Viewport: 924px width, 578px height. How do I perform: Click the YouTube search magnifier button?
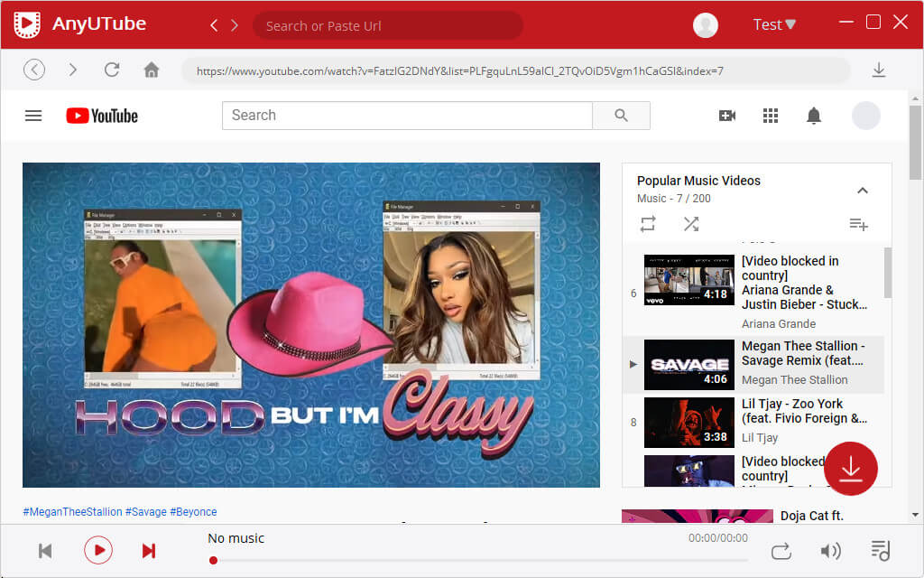621,115
